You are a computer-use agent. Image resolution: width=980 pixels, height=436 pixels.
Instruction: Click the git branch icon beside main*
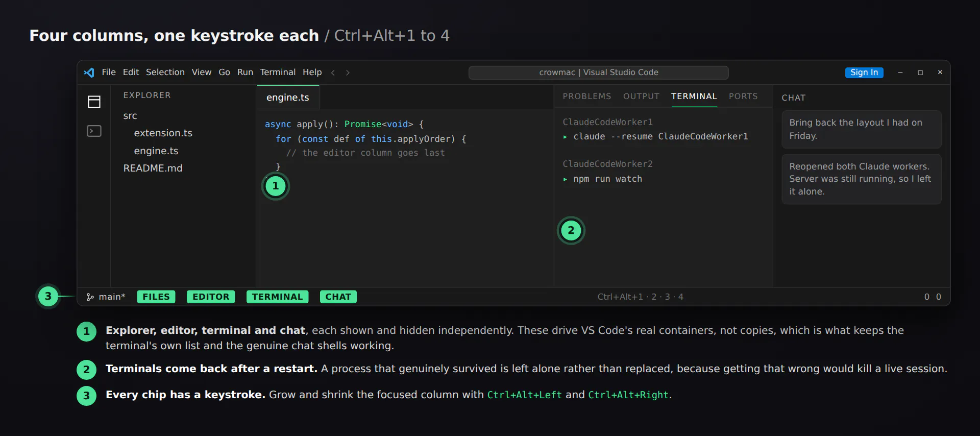click(90, 297)
